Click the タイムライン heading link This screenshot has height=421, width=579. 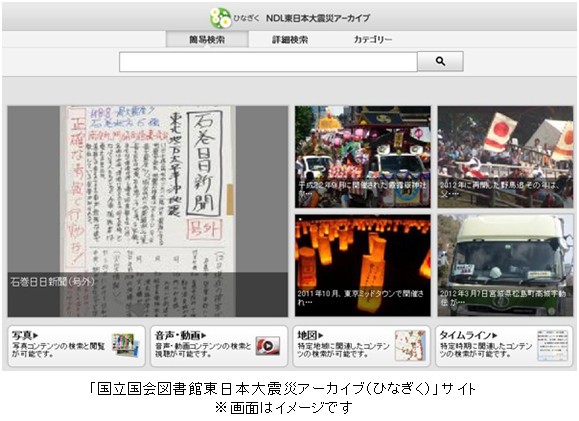coord(468,335)
